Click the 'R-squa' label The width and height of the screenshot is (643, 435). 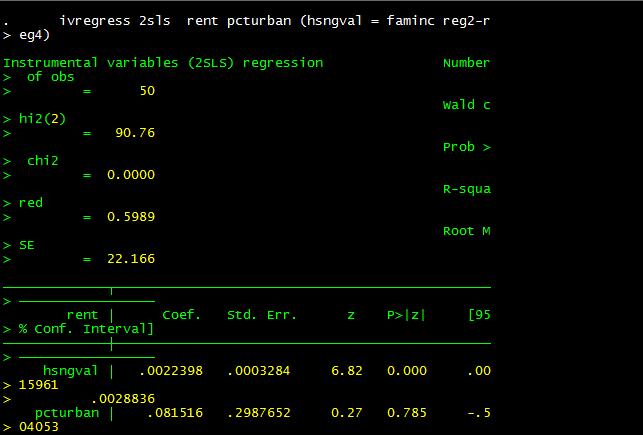point(467,189)
